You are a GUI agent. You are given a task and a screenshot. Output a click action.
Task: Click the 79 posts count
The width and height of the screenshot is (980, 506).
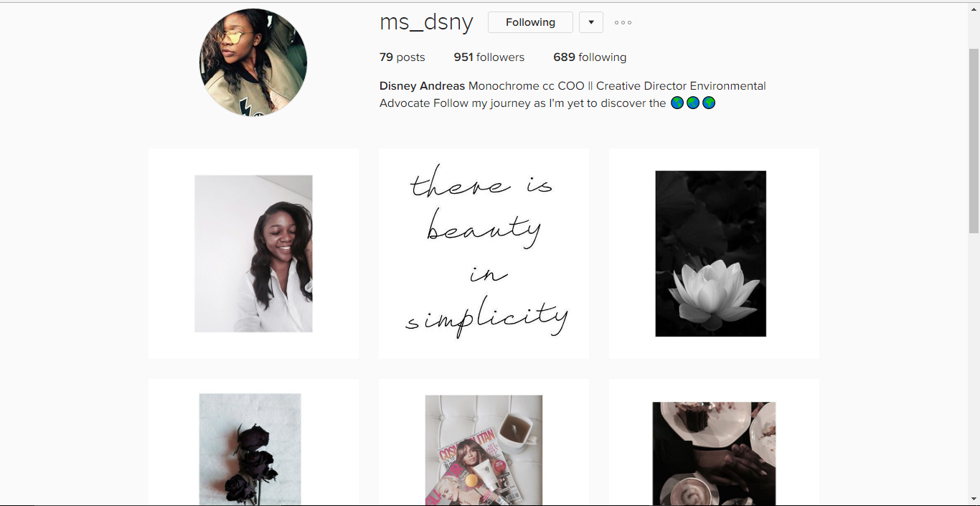pos(402,57)
